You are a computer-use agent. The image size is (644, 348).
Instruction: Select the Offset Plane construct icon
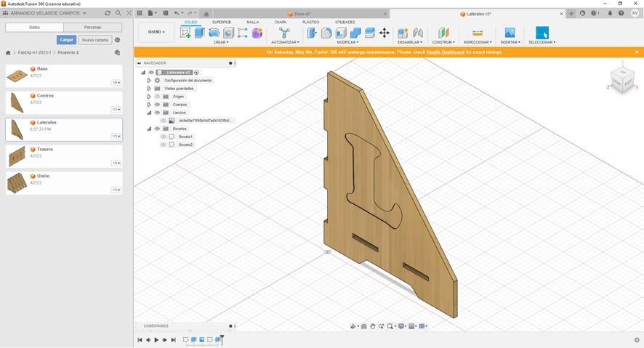(x=443, y=33)
